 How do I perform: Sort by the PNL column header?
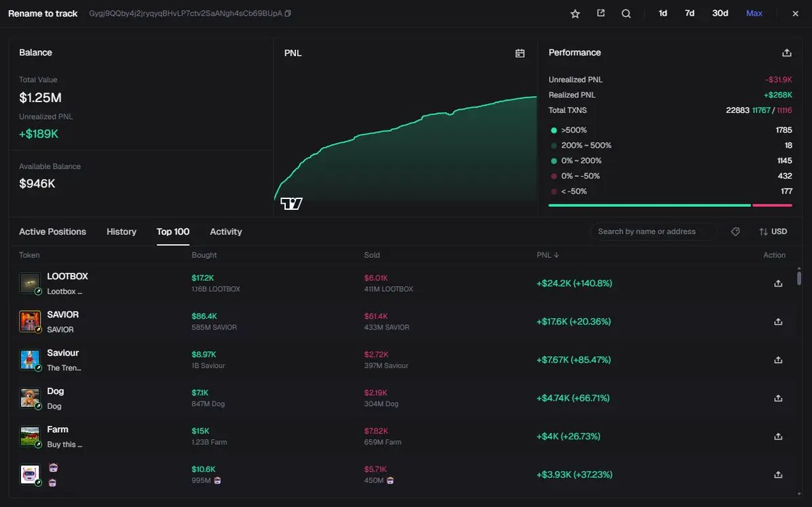[548, 255]
